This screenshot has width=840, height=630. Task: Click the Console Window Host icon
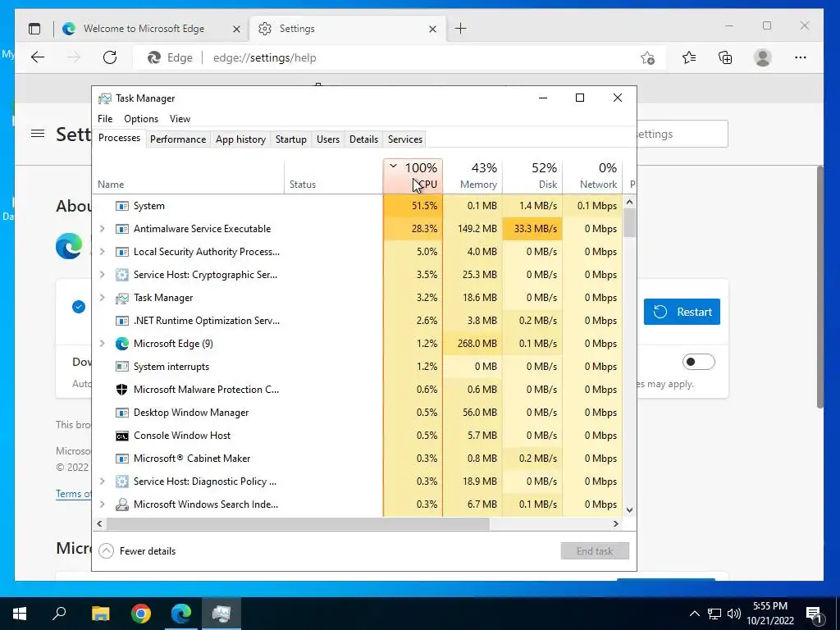point(122,436)
